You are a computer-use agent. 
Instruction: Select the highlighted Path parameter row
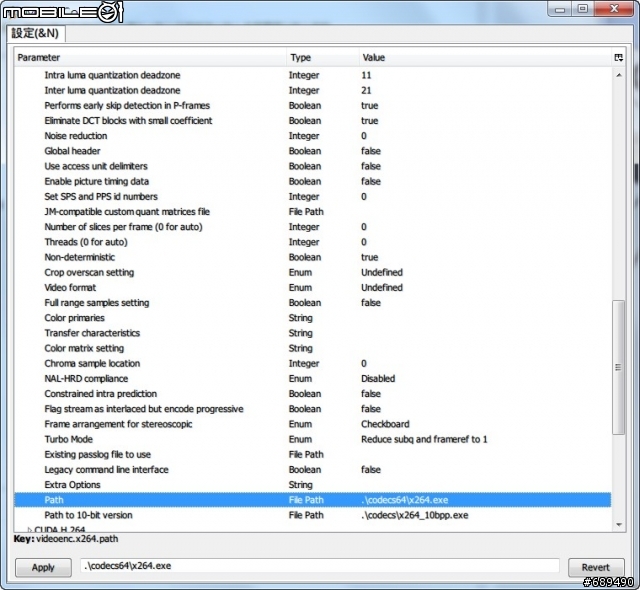(313, 500)
